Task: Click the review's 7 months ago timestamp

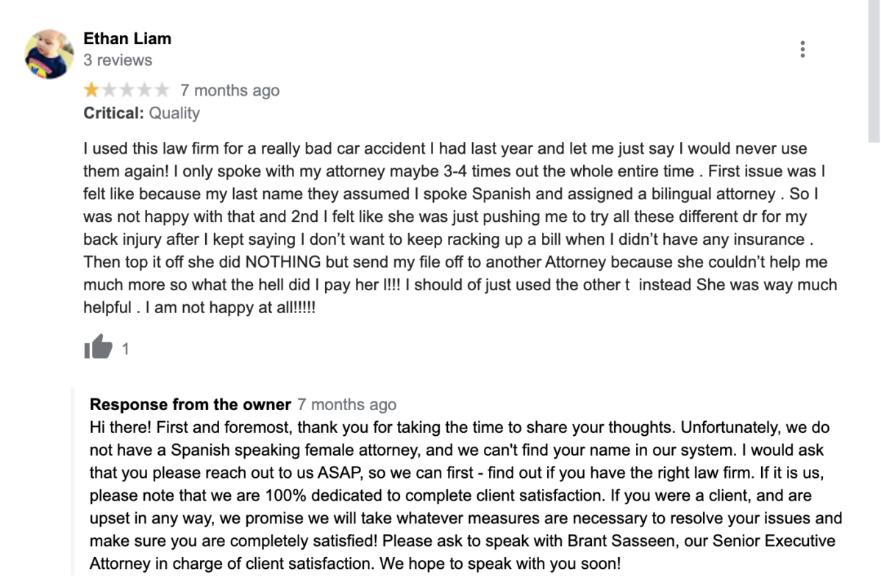Action: (229, 90)
